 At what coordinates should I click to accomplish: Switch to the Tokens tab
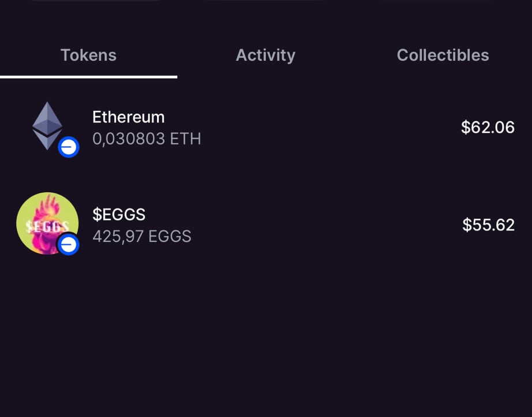click(88, 55)
